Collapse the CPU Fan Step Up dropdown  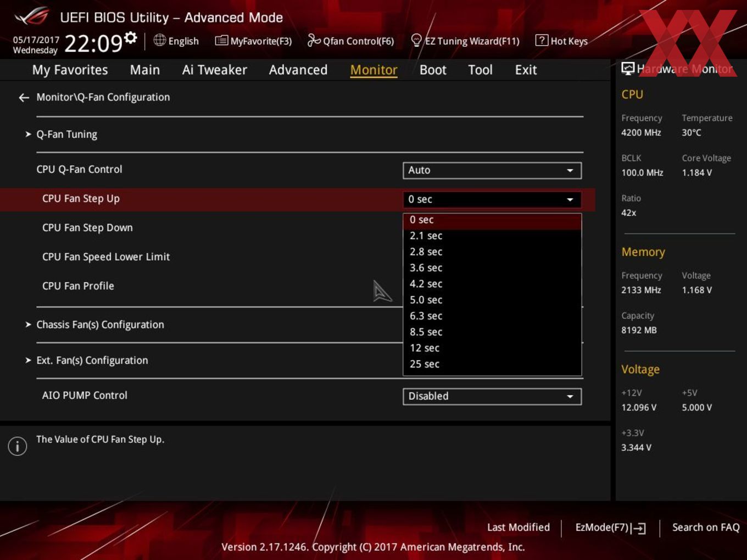point(492,199)
